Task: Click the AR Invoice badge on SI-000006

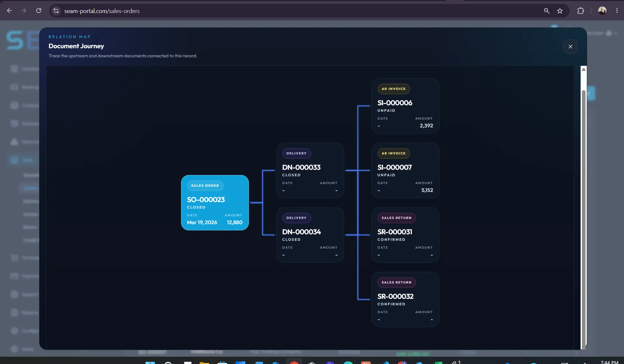Action: pos(394,89)
